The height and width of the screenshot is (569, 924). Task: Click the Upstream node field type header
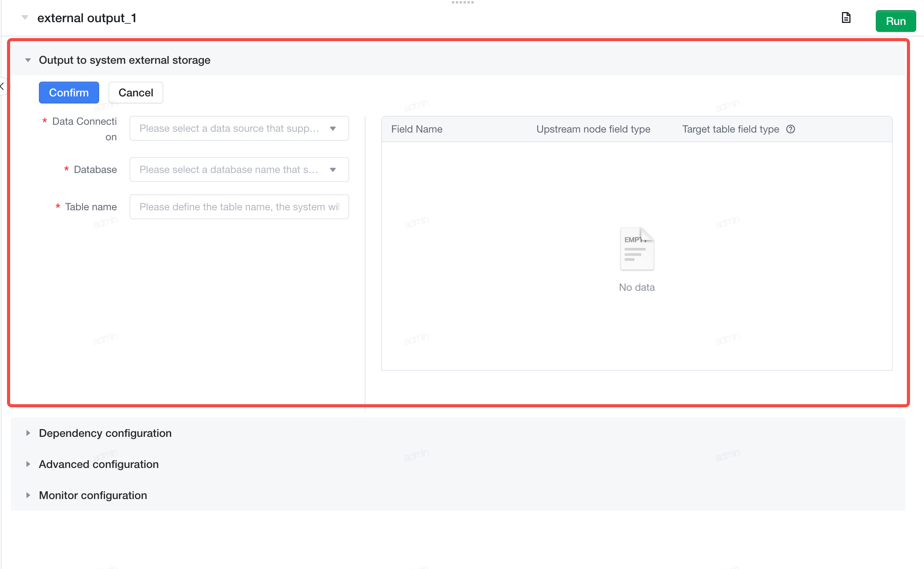coord(593,129)
